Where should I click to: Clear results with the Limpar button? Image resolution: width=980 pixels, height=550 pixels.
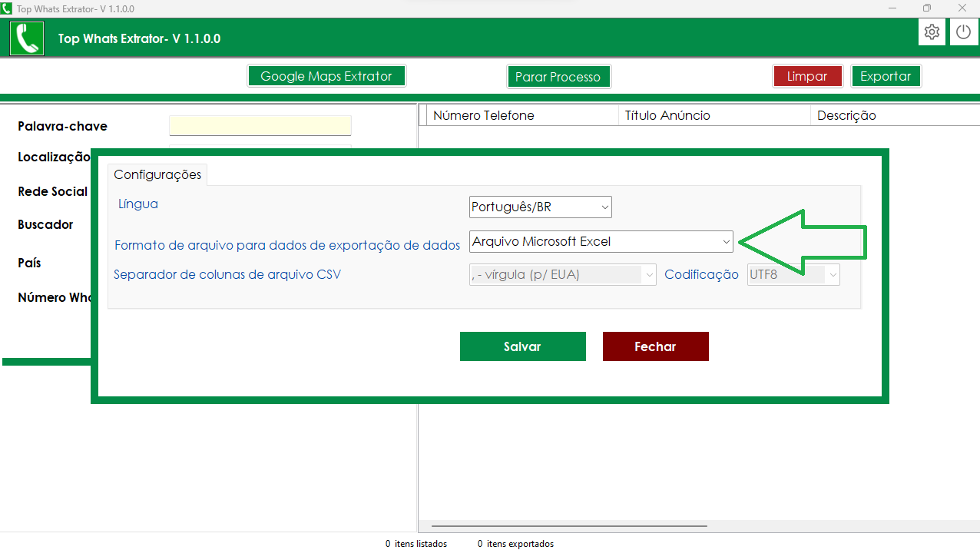tap(807, 76)
